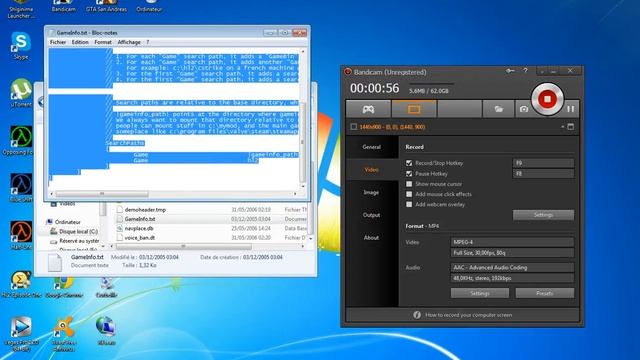The image size is (640, 360).
Task: Open the Output section in Bandicam
Action: click(x=371, y=215)
